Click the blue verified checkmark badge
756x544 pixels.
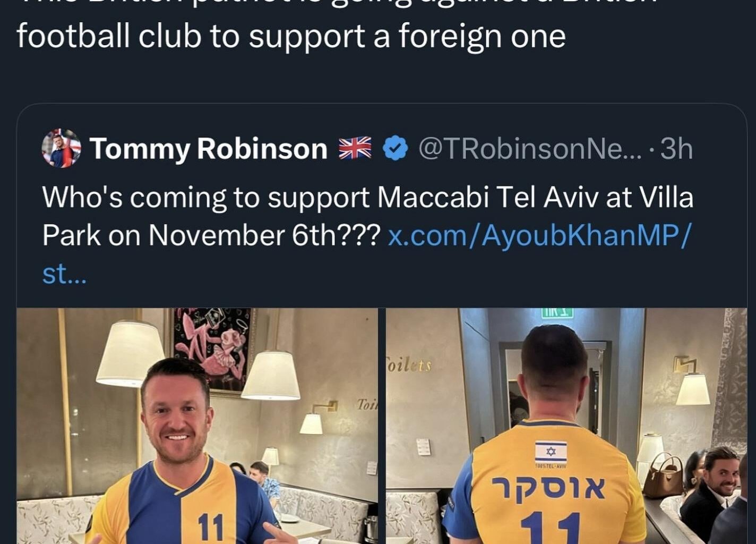(395, 149)
